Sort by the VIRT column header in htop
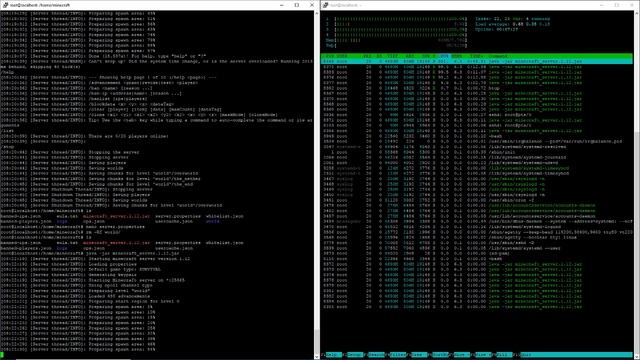 pyautogui.click(x=392, y=56)
